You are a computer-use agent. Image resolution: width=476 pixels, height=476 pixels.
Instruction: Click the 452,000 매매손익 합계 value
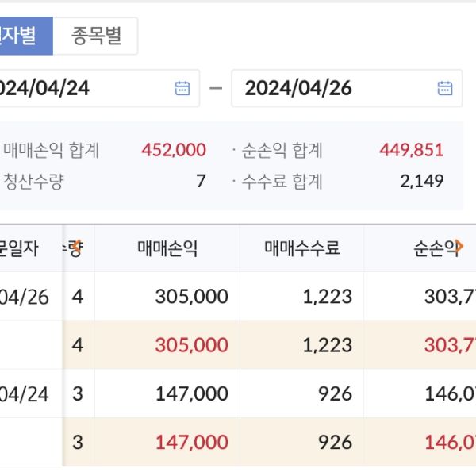(x=173, y=150)
